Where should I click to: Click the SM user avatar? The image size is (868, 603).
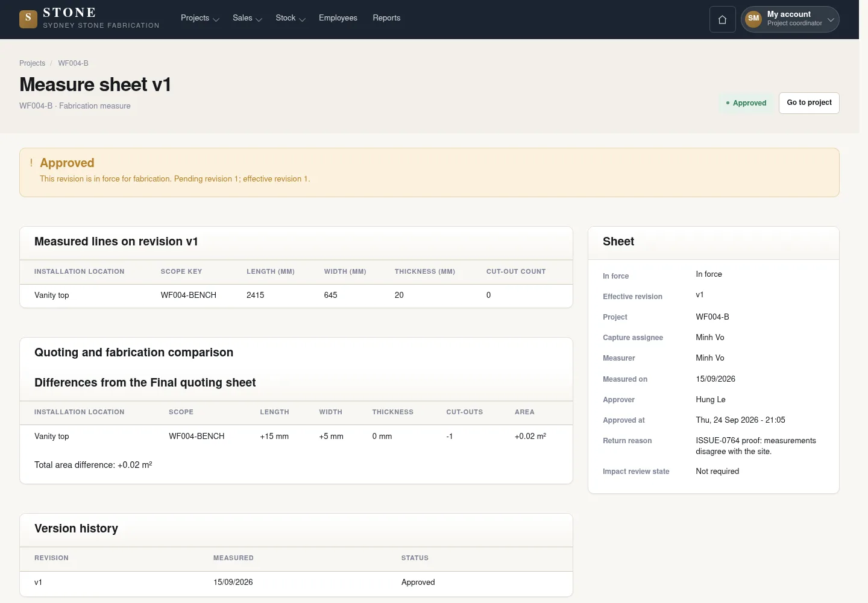(x=753, y=19)
